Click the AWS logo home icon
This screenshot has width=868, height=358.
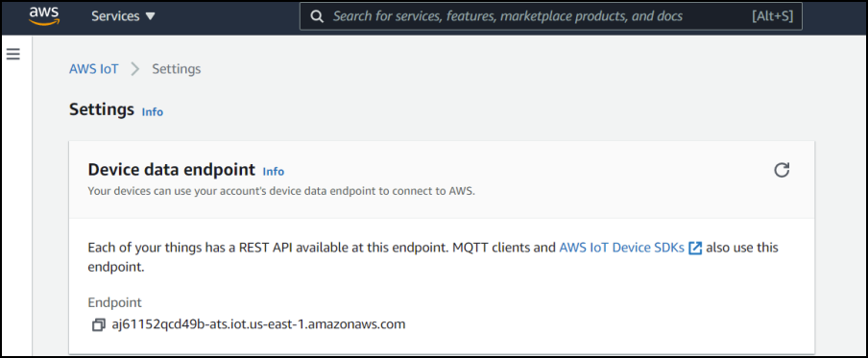click(44, 16)
